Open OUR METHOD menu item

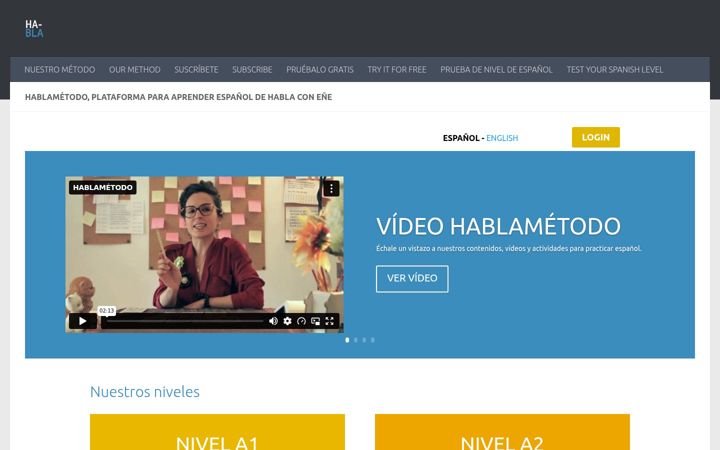tap(135, 69)
